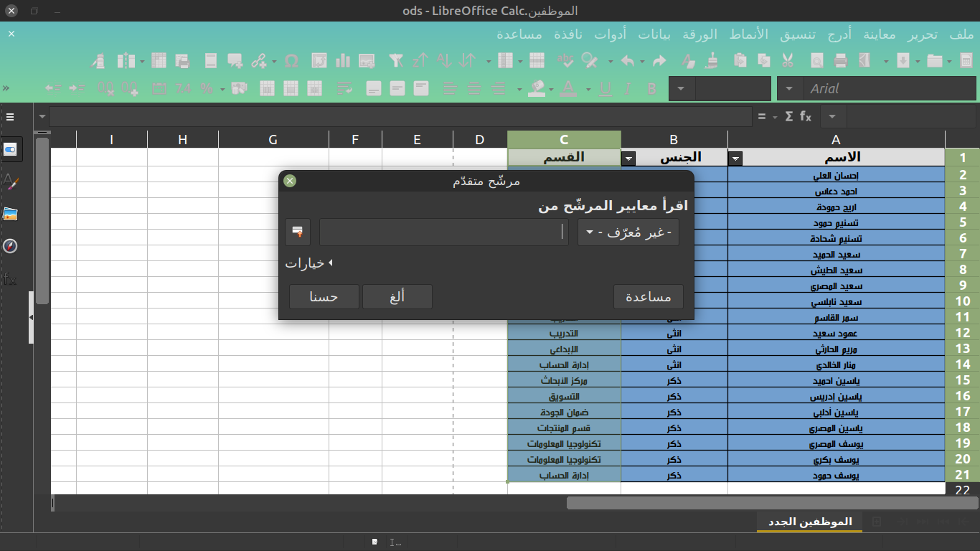Click the Cut scissors icon
980x551 pixels.
pyautogui.click(x=787, y=61)
